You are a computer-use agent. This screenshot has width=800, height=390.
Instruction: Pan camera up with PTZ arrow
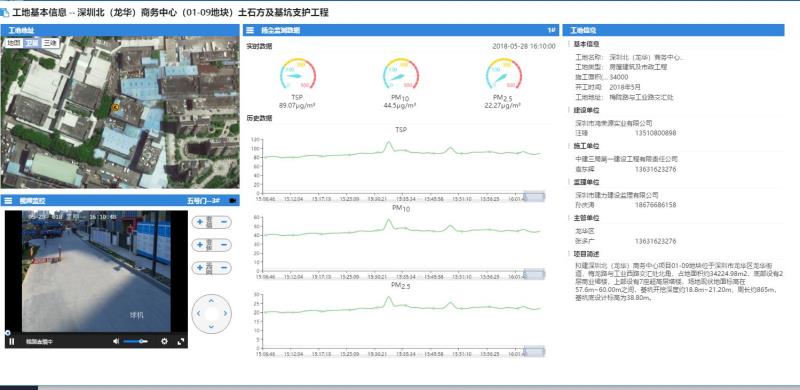211,301
